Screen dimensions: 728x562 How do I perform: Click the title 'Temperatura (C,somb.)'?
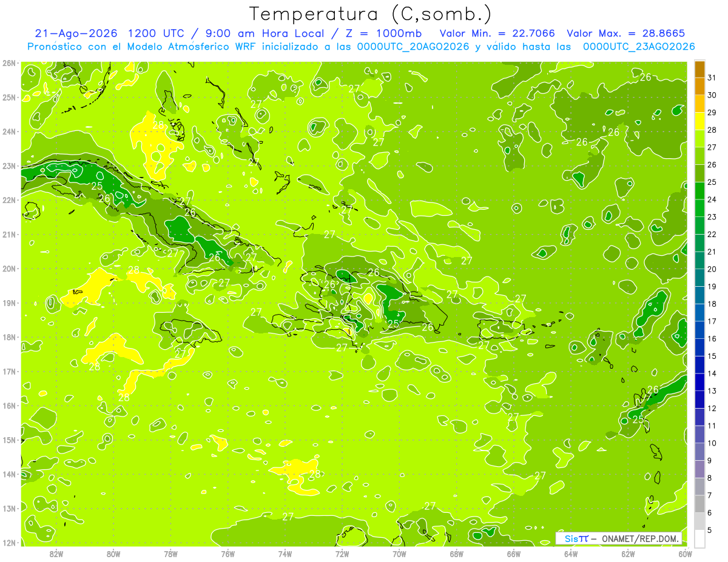[x=370, y=14]
